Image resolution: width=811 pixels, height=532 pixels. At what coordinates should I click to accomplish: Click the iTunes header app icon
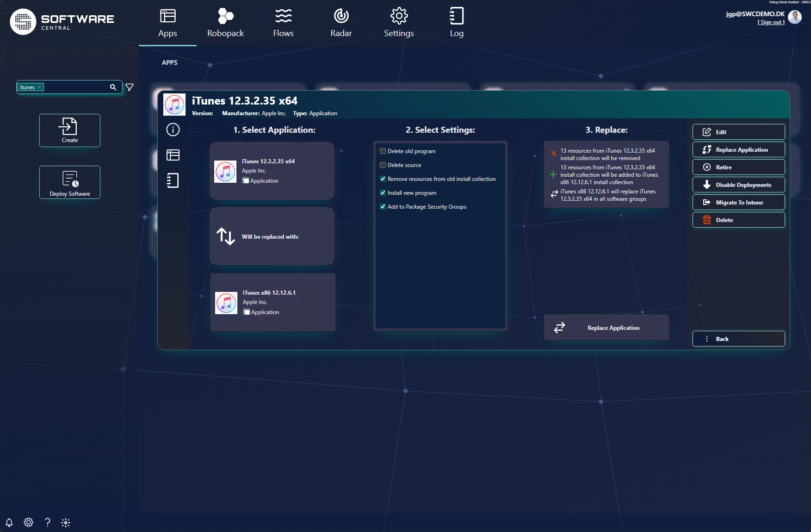pos(174,105)
